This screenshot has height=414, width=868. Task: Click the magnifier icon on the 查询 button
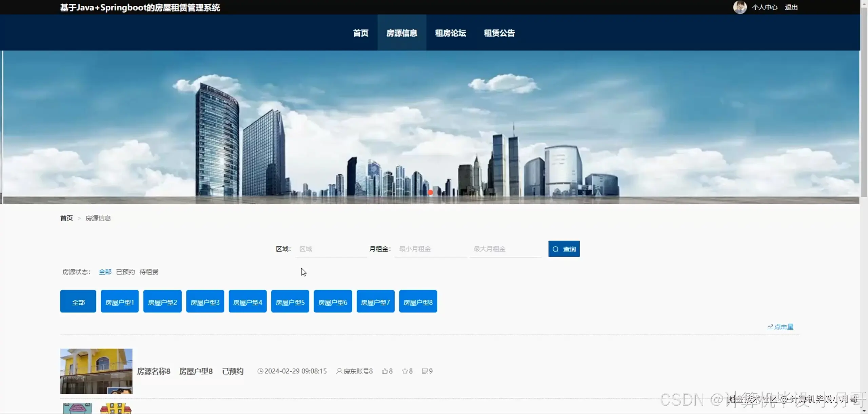point(555,249)
